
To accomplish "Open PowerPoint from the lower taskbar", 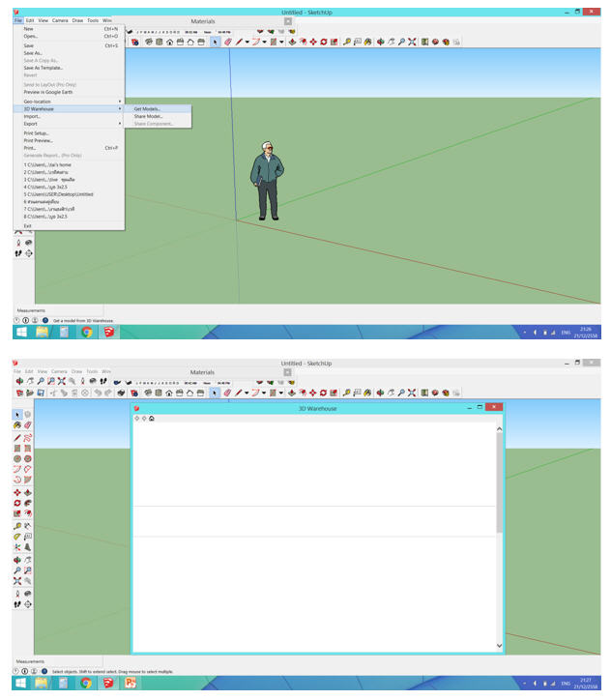I will [130, 683].
